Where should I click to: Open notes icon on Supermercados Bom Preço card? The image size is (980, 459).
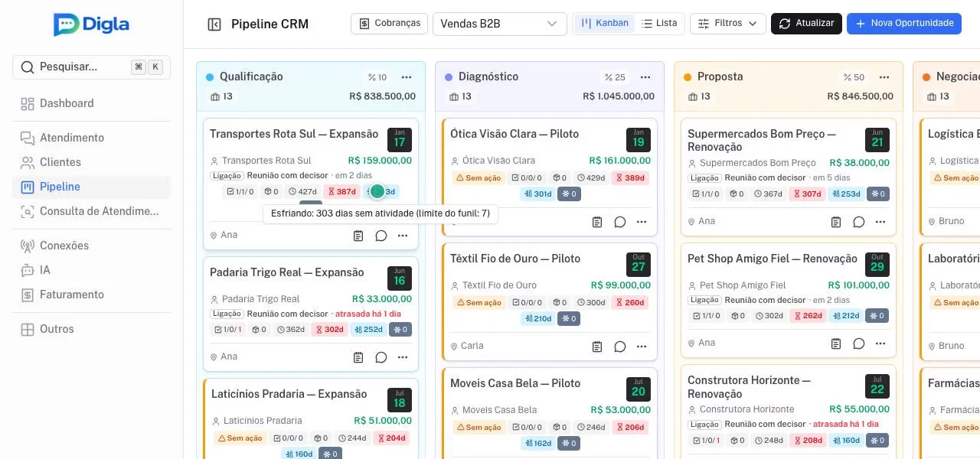pyautogui.click(x=836, y=222)
